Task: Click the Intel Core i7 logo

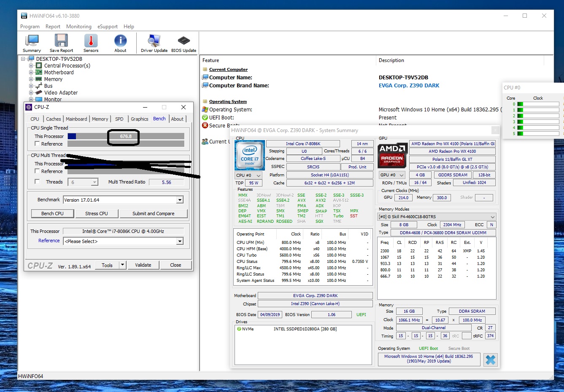Action: tap(249, 156)
